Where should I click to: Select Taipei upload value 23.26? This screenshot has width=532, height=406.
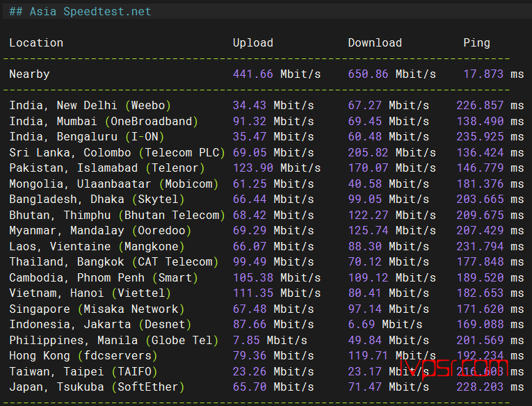tap(250, 371)
